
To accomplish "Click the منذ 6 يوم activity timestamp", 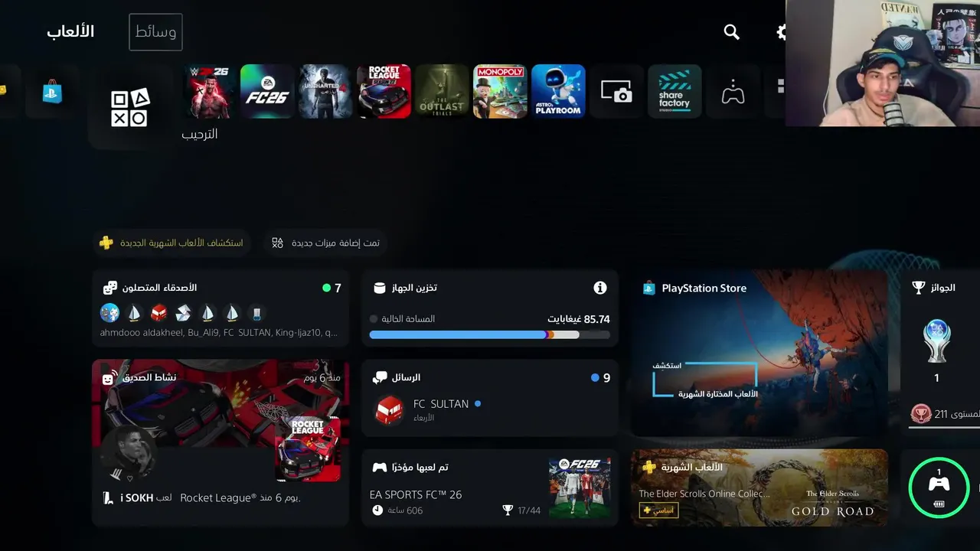I will (322, 377).
